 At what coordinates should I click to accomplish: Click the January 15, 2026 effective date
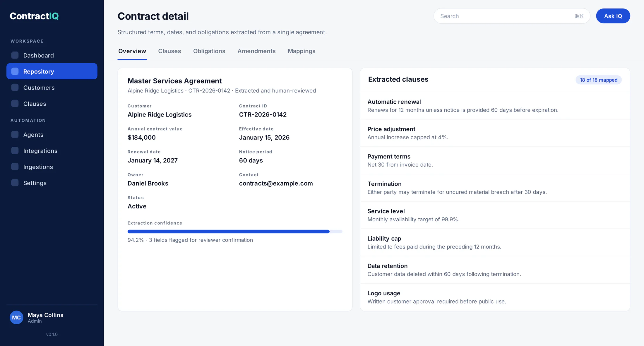coord(264,138)
